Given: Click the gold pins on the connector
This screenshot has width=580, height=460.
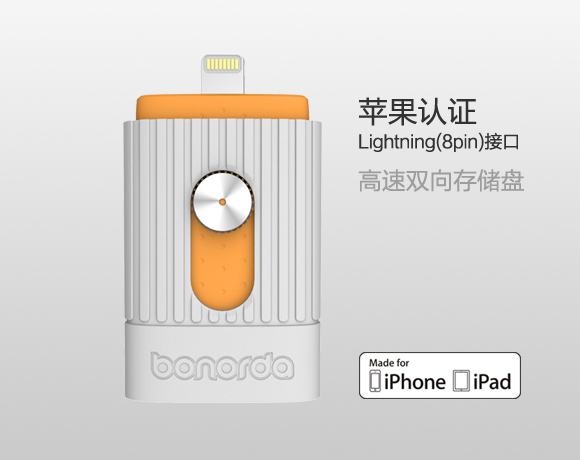Looking at the screenshot, I should (x=223, y=64).
